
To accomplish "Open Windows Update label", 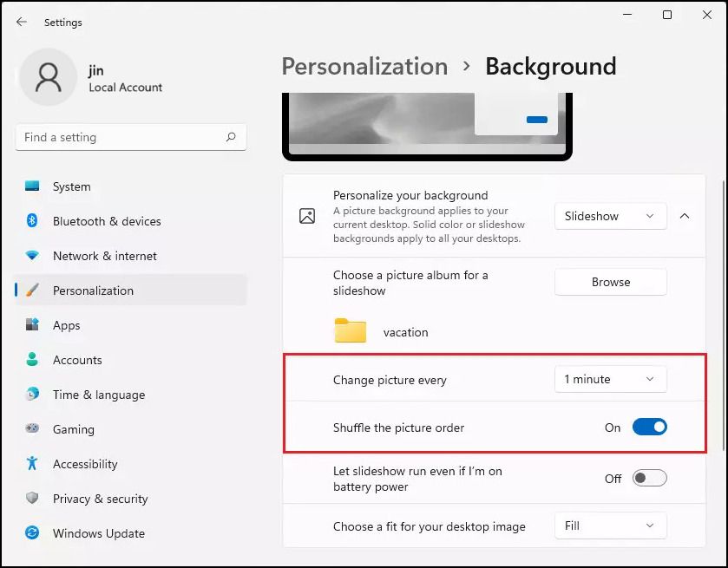I will click(99, 533).
